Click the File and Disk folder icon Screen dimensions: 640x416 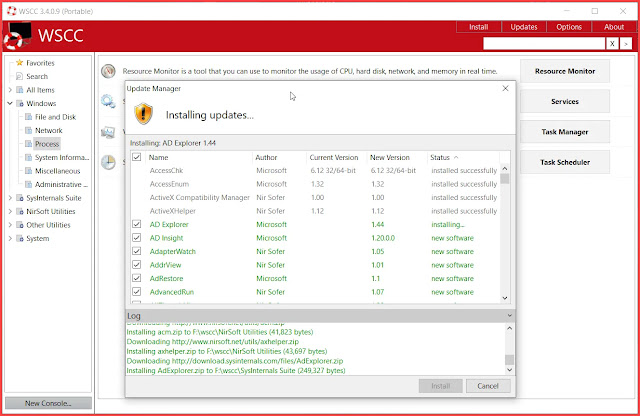[28, 117]
